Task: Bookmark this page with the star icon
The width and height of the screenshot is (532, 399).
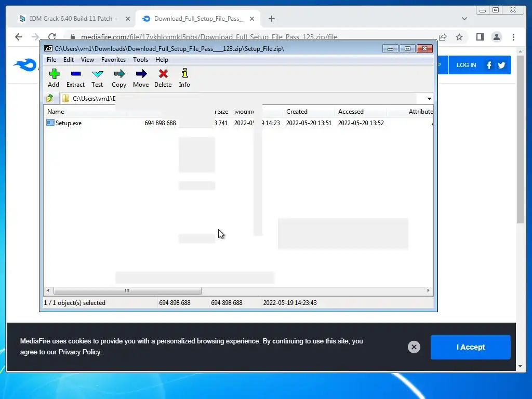Action: pos(459,37)
